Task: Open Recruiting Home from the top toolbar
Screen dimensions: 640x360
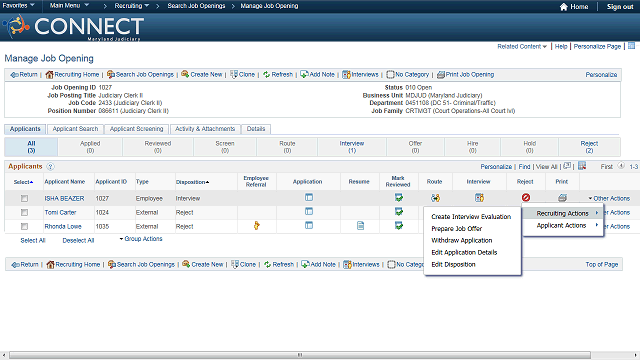Action: 73,75
